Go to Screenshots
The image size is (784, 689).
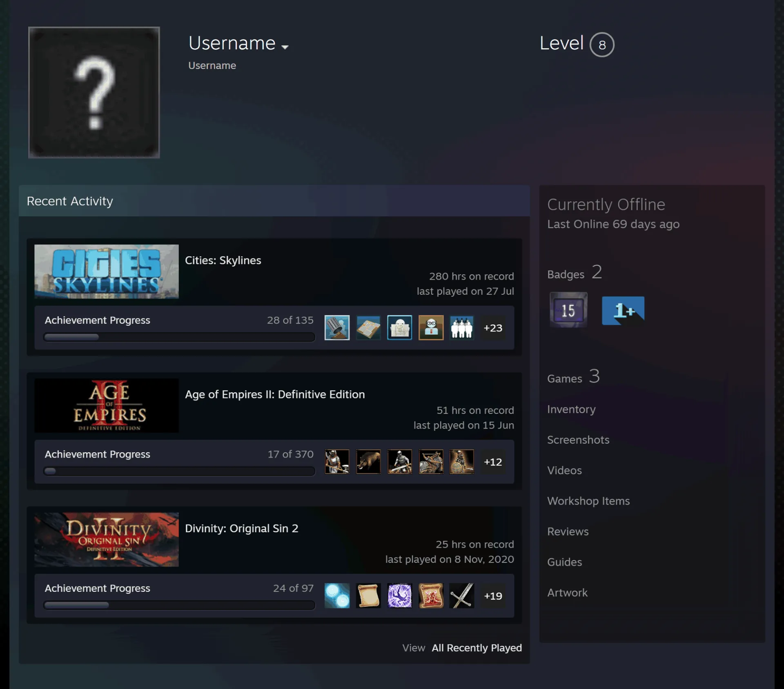click(x=578, y=440)
